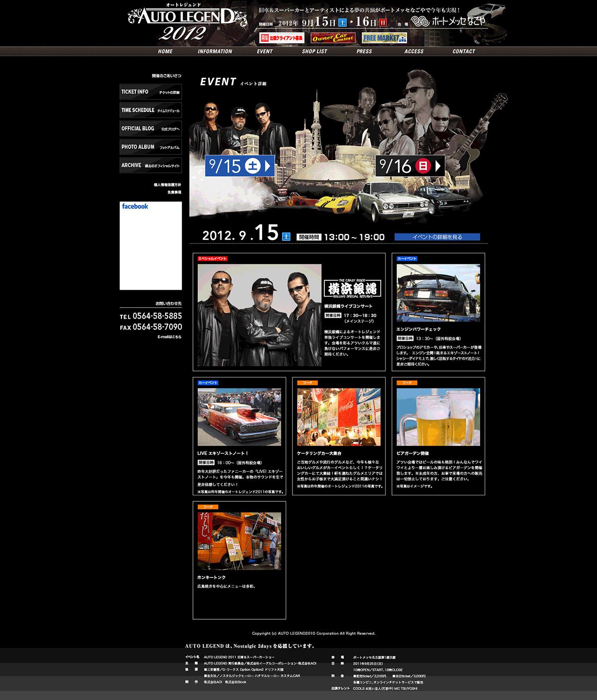
Task: Click フード tag above beer garden card
Action: point(407,383)
